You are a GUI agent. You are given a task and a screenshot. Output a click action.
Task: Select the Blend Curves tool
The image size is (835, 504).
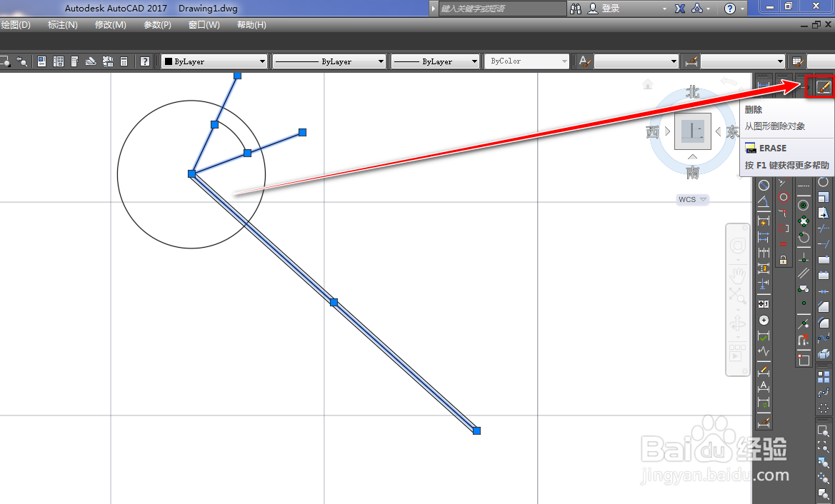coord(824,338)
